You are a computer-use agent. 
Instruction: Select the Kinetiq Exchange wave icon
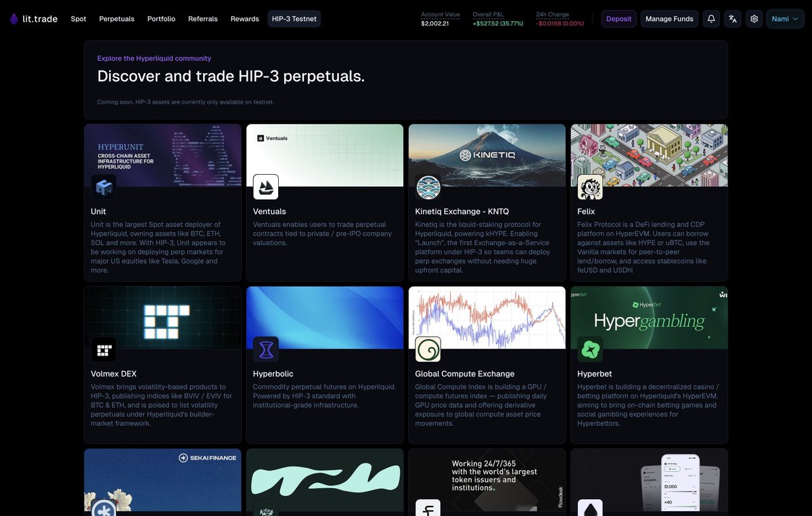click(428, 186)
